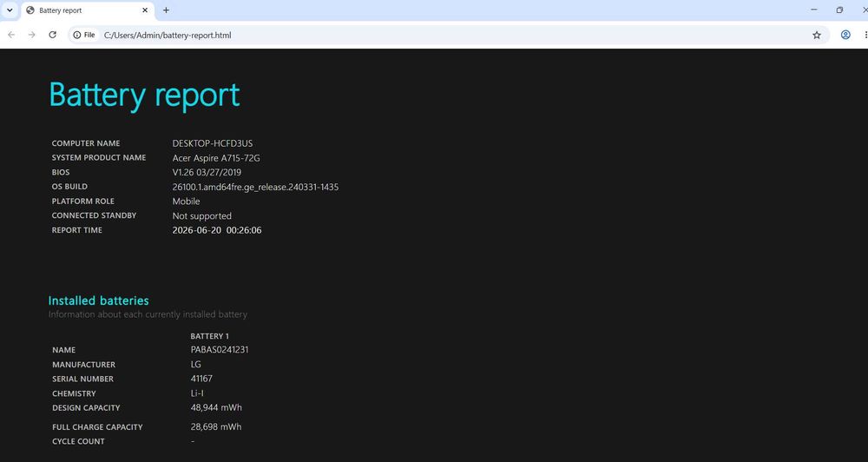
Task: Select the FULL CHARGE CAPACITY label
Action: [x=97, y=427]
